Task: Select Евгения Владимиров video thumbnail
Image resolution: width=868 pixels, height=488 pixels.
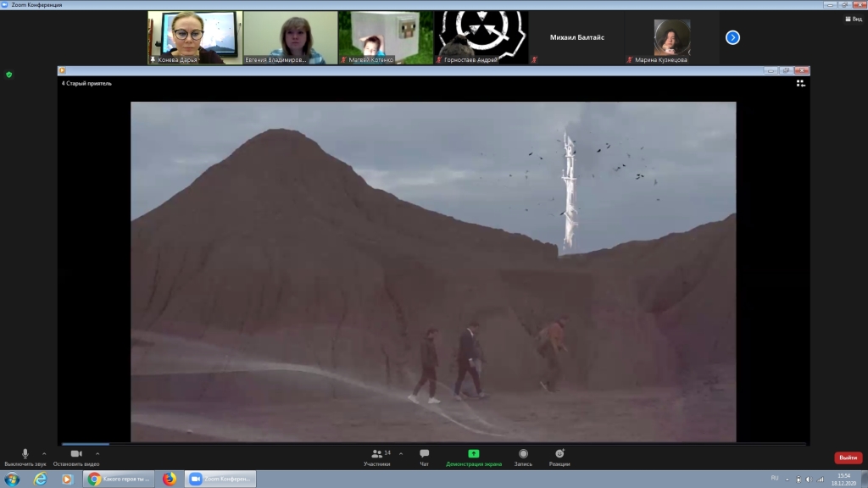Action: (291, 37)
